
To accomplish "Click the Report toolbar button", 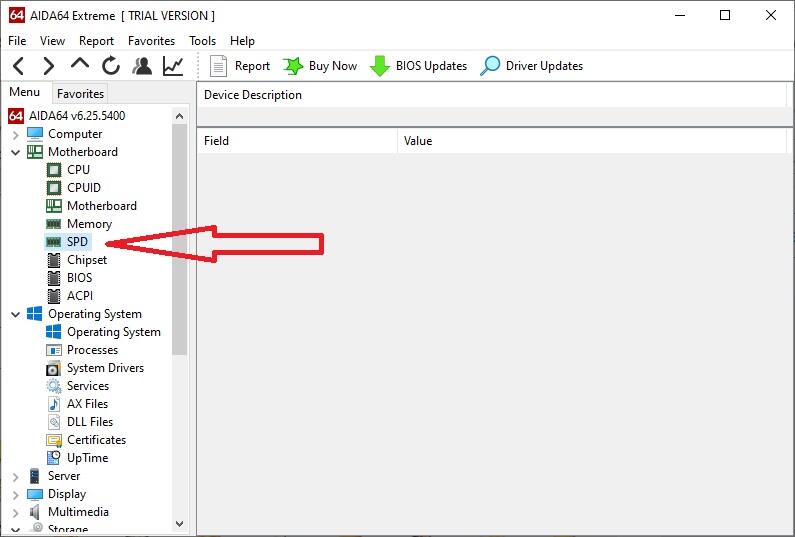I will point(240,66).
